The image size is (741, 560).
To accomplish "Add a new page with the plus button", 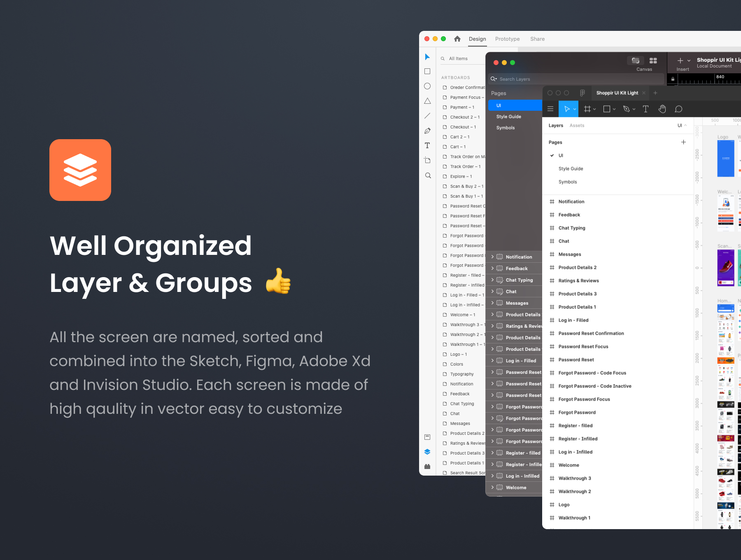I will pos(683,142).
